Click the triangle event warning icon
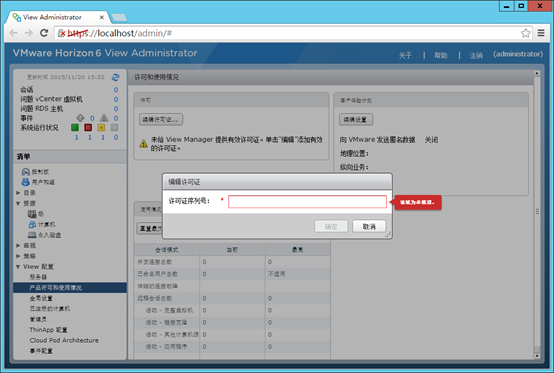Image resolution: width=554 pixels, height=373 pixels. click(x=104, y=118)
